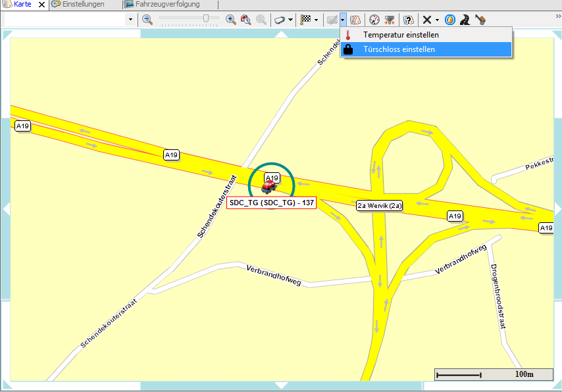
Task: Expand the dropdown next to X icon
Action: point(438,20)
